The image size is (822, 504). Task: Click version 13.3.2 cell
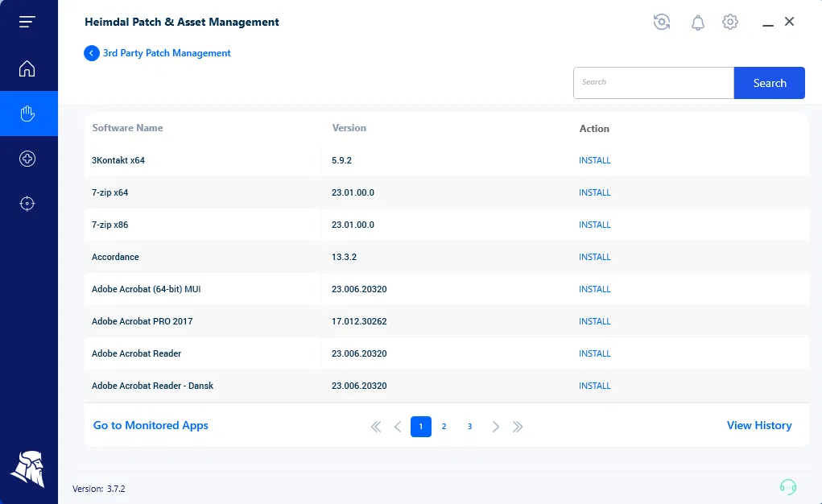point(344,257)
